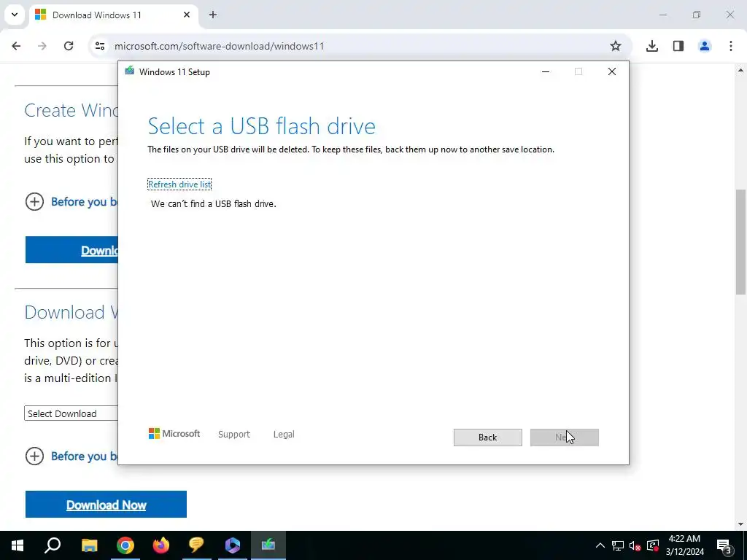This screenshot has width=747, height=560.
Task: Click Refresh drive list link
Action: click(179, 184)
